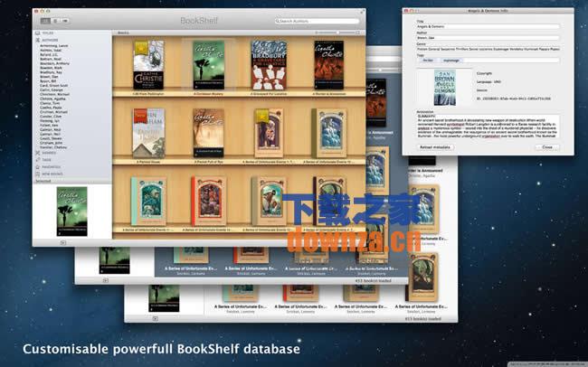Viewport: 588px width, 367px height.
Task: Select author Follett, Ken in the list
Action: tap(49, 126)
